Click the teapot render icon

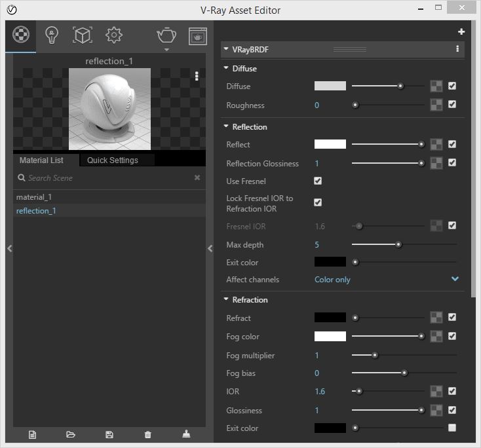[x=166, y=35]
